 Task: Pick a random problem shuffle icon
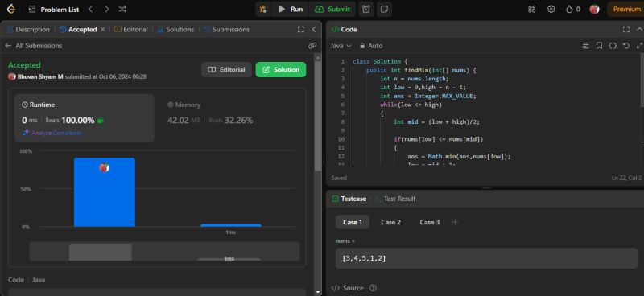[x=122, y=9]
